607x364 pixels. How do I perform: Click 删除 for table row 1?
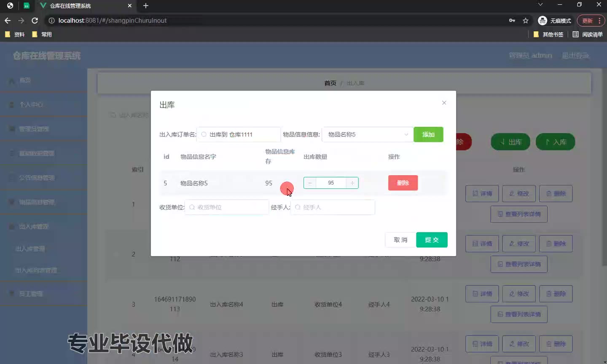[556, 193]
